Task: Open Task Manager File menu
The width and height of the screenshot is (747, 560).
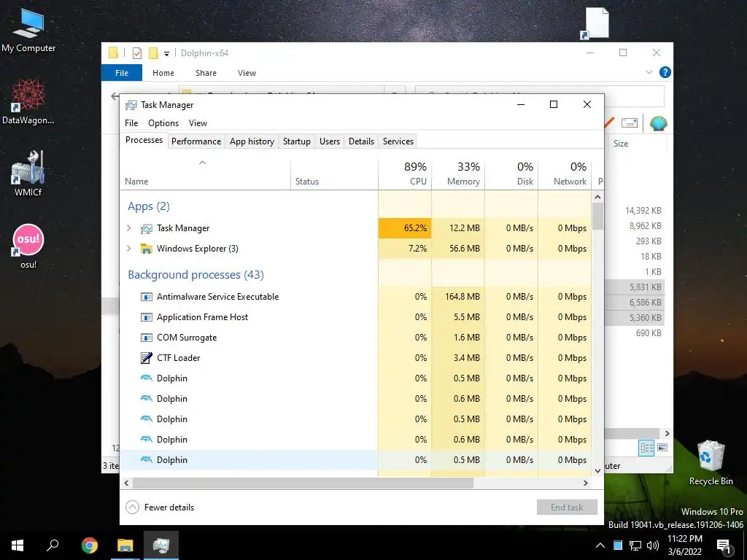Action: [131, 122]
